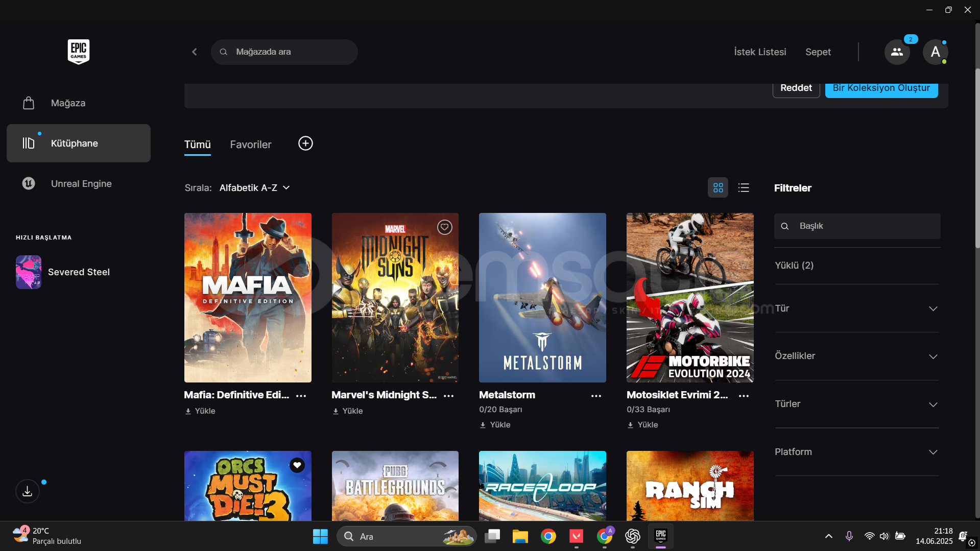The width and height of the screenshot is (980, 551).
Task: Expand the Özellikler filter
Action: (x=857, y=356)
